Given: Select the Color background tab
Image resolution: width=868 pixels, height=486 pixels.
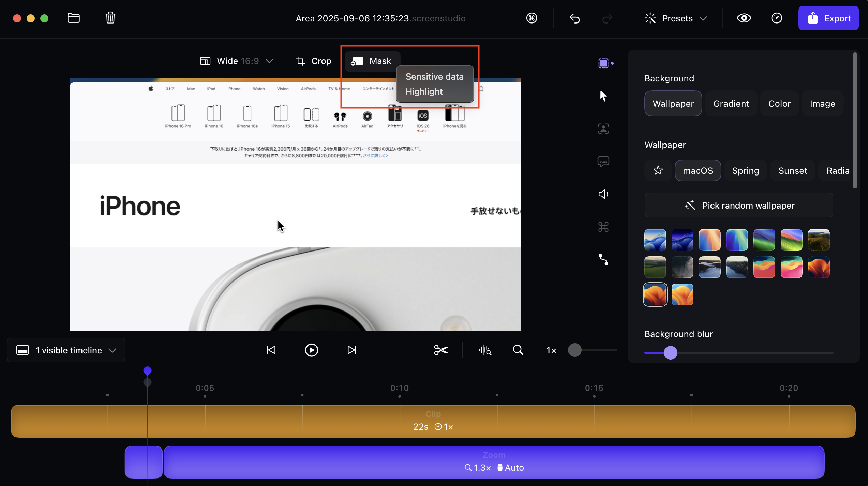Looking at the screenshot, I should (779, 104).
